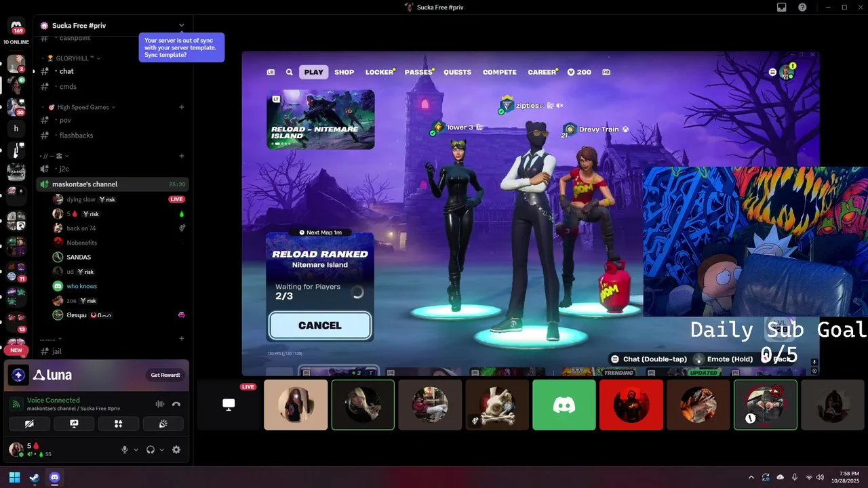Open the chat text channel

[x=112, y=71]
